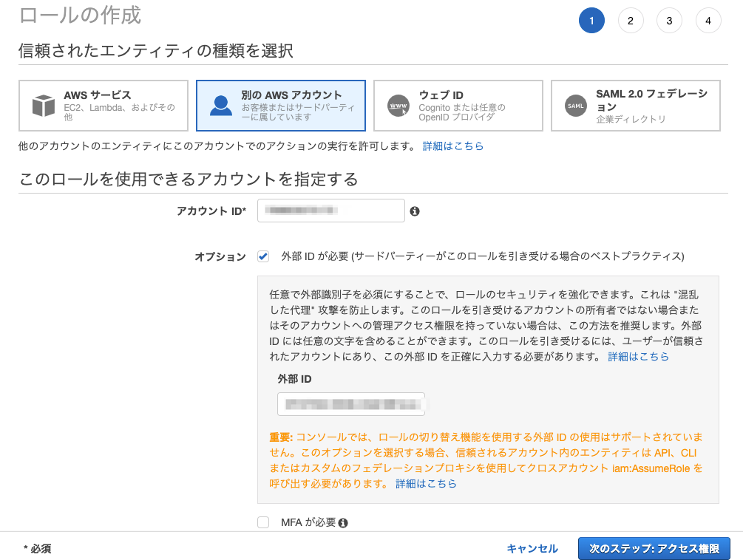Open 詳細はこちら link in external ID description
This screenshot has height=560, width=743.
click(x=638, y=356)
